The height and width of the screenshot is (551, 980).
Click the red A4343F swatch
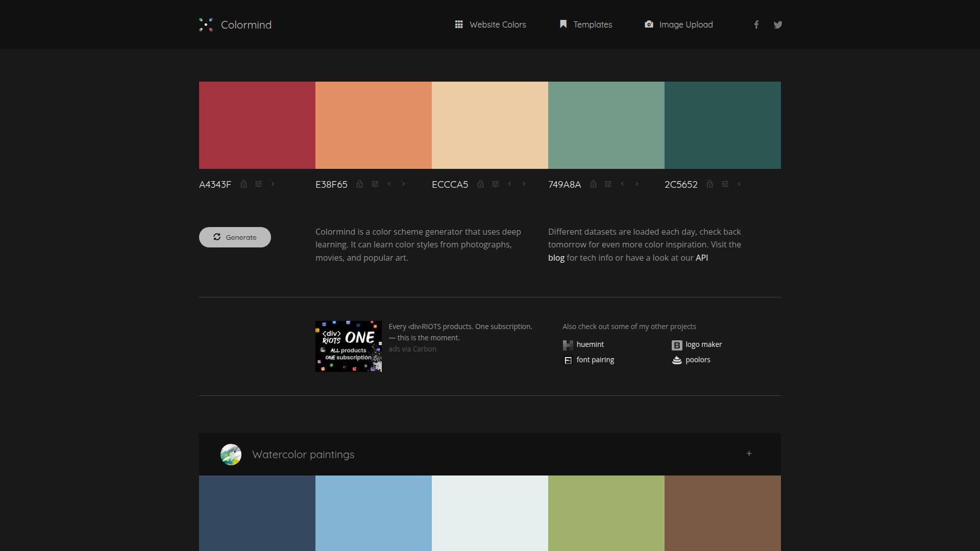point(257,125)
